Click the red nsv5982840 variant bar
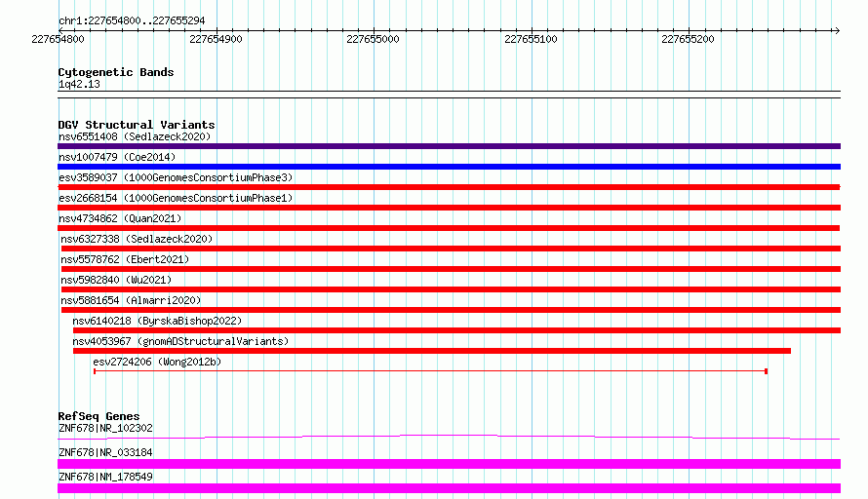 [x=451, y=289]
